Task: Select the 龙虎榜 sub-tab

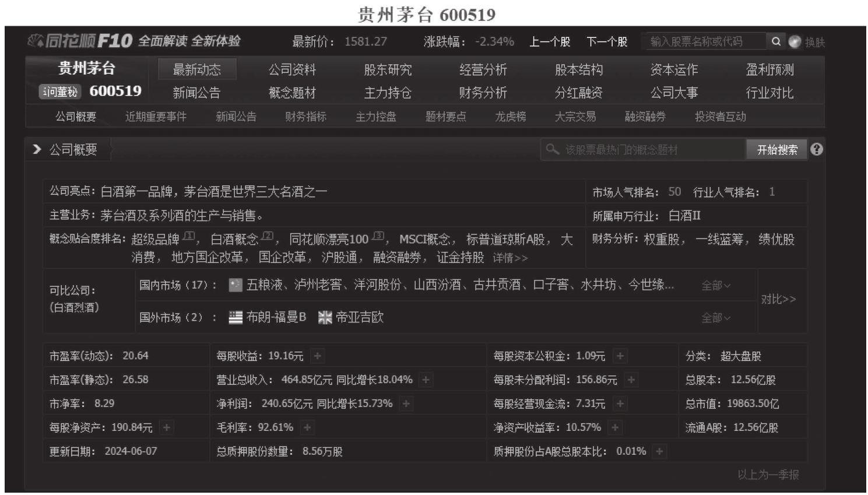Action: [x=511, y=117]
